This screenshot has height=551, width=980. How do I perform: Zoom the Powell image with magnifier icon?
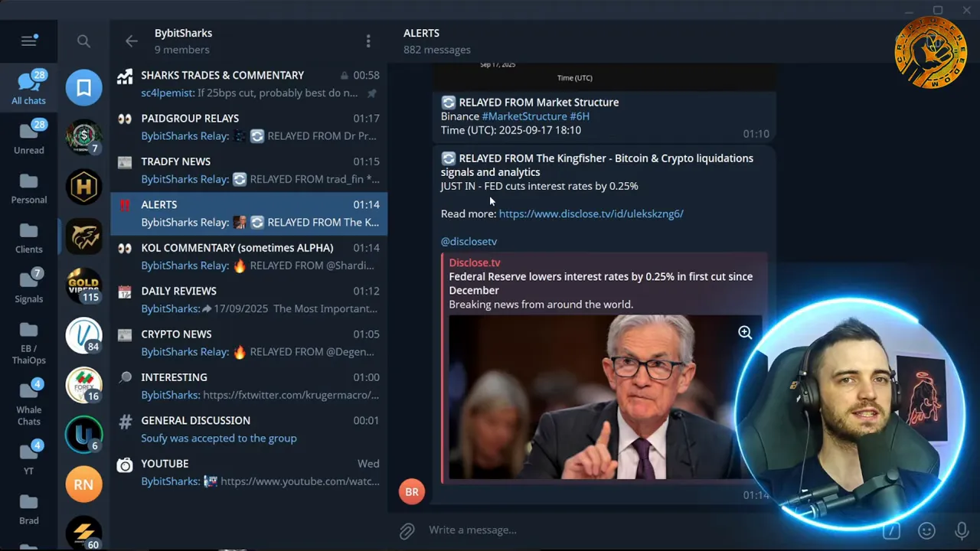(x=744, y=332)
